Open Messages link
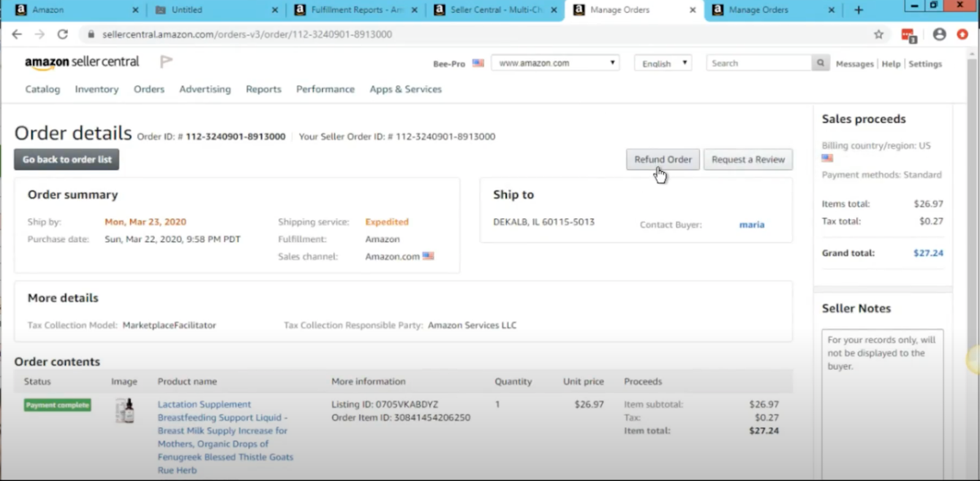 pos(854,64)
